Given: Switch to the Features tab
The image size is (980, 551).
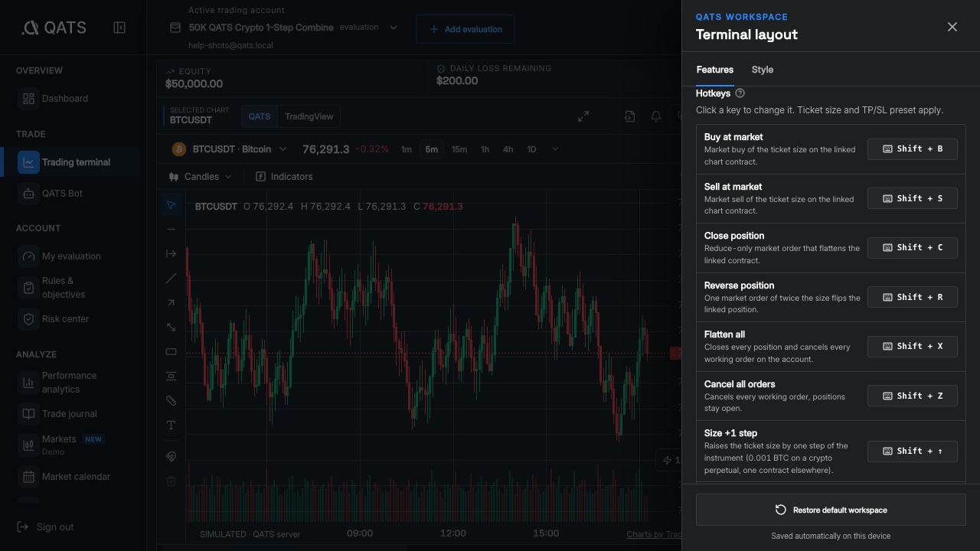Looking at the screenshot, I should (x=715, y=70).
